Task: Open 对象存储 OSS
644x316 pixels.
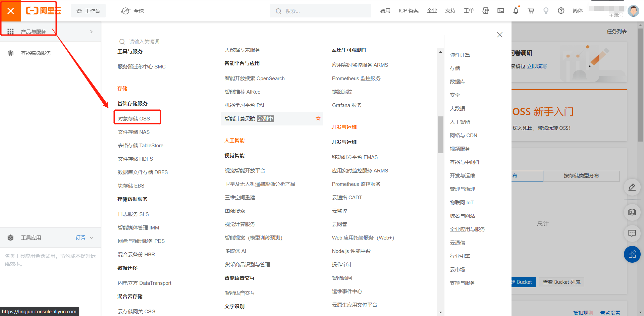Action: 134,118
